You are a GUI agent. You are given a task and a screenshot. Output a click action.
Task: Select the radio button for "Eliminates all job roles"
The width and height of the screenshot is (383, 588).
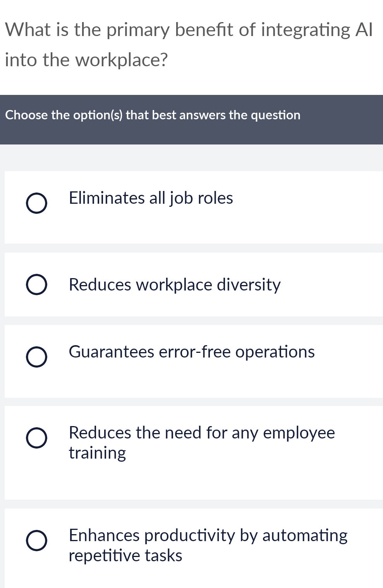click(37, 203)
